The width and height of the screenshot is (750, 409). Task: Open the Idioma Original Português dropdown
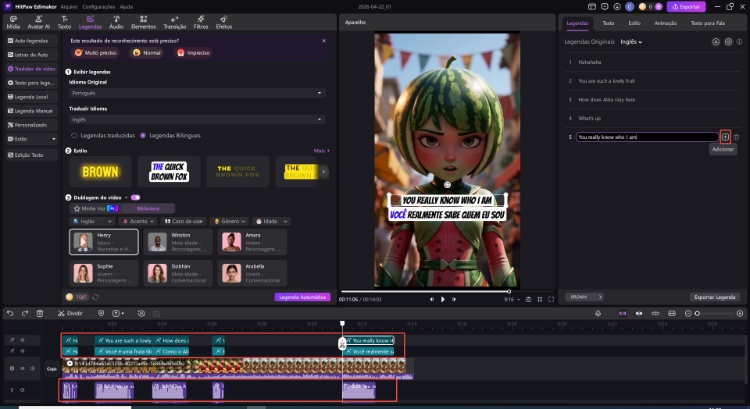197,93
